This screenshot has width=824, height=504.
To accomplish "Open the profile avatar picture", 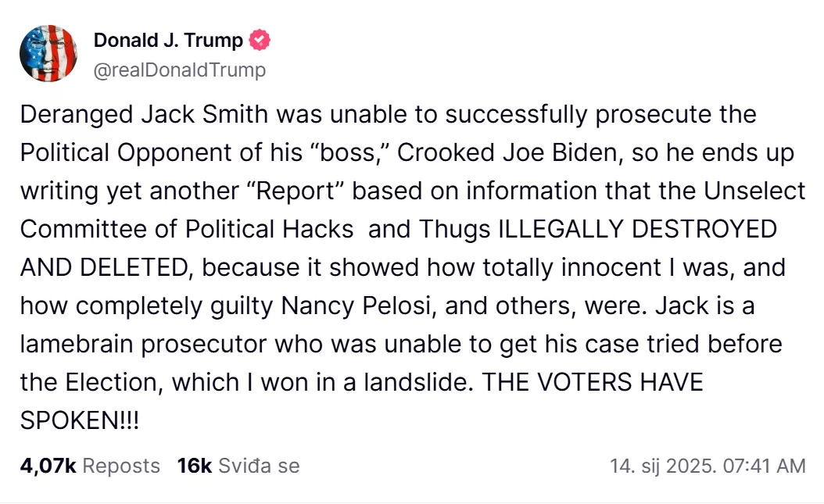I will [x=48, y=53].
